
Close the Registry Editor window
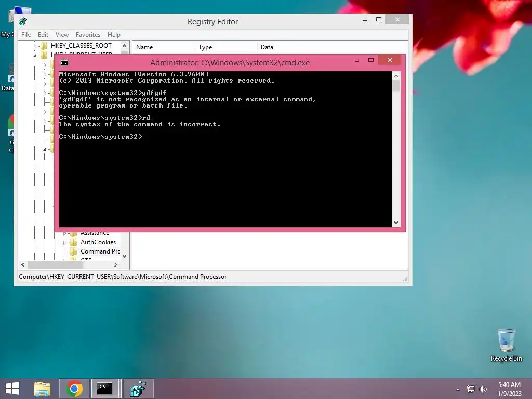tap(397, 20)
